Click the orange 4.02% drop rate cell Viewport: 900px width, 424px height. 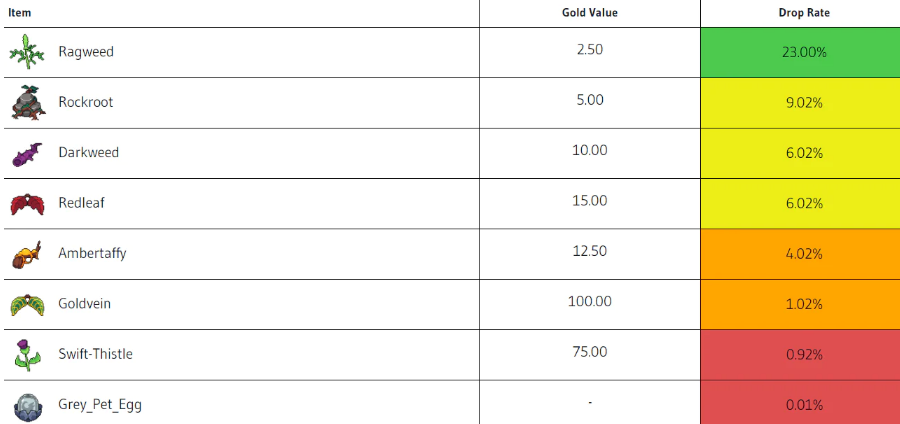(804, 254)
